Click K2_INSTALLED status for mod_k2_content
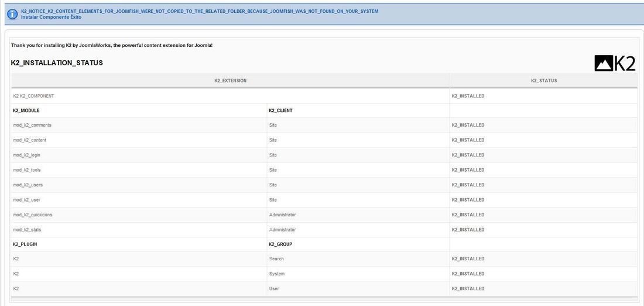The width and height of the screenshot is (644, 306). coord(468,140)
